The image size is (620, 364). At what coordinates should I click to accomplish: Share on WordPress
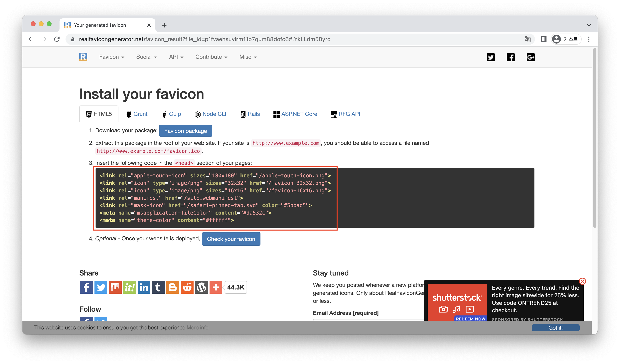coord(201,287)
